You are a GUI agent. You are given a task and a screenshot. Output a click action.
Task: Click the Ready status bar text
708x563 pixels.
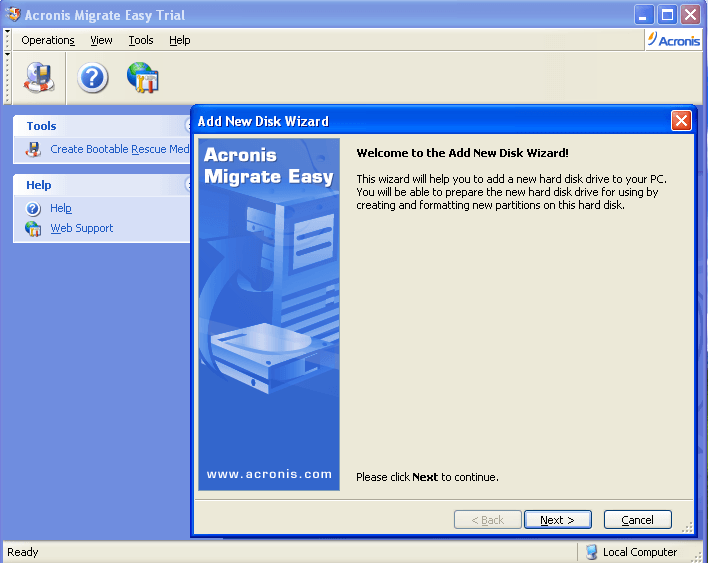pos(23,552)
